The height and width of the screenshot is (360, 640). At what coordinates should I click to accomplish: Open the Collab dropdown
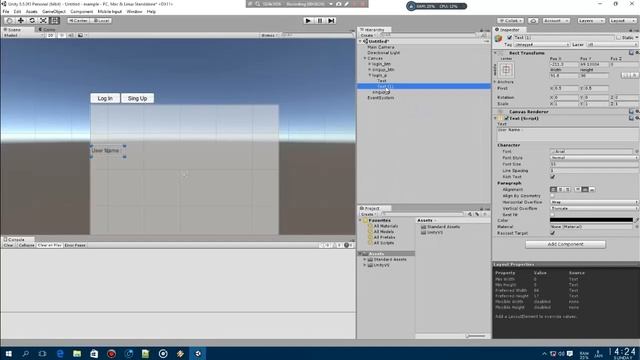(510, 20)
